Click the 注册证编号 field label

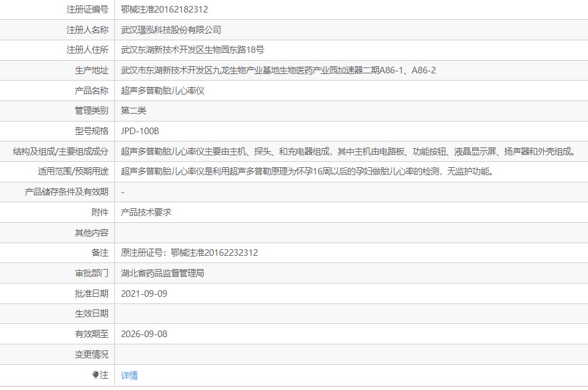coord(87,9)
